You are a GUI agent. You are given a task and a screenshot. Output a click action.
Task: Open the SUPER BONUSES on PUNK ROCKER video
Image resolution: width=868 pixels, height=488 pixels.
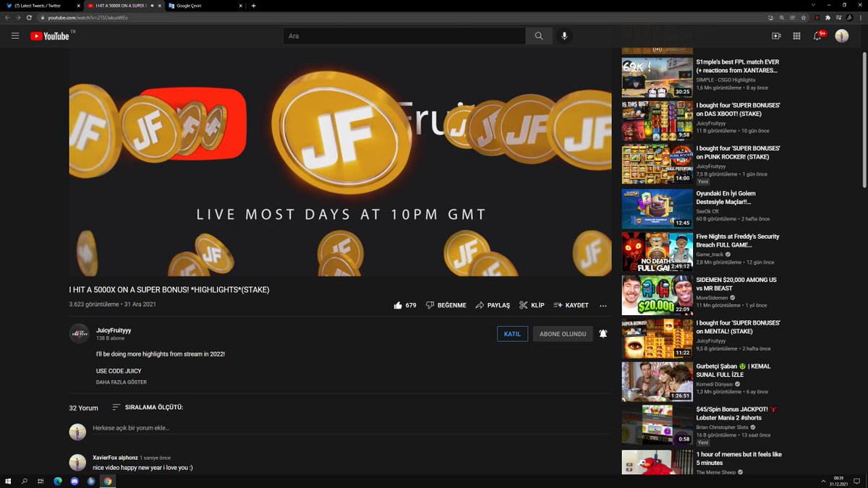pos(738,153)
